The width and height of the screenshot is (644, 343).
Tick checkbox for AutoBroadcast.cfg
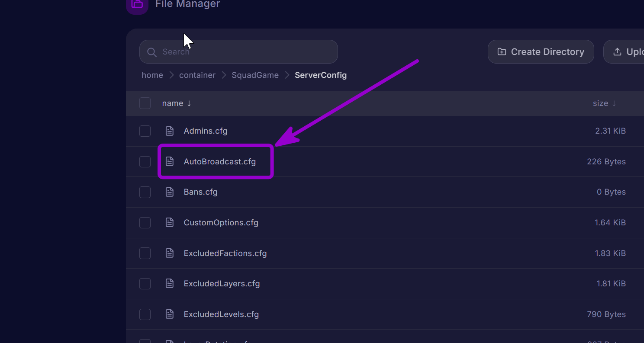point(145,162)
